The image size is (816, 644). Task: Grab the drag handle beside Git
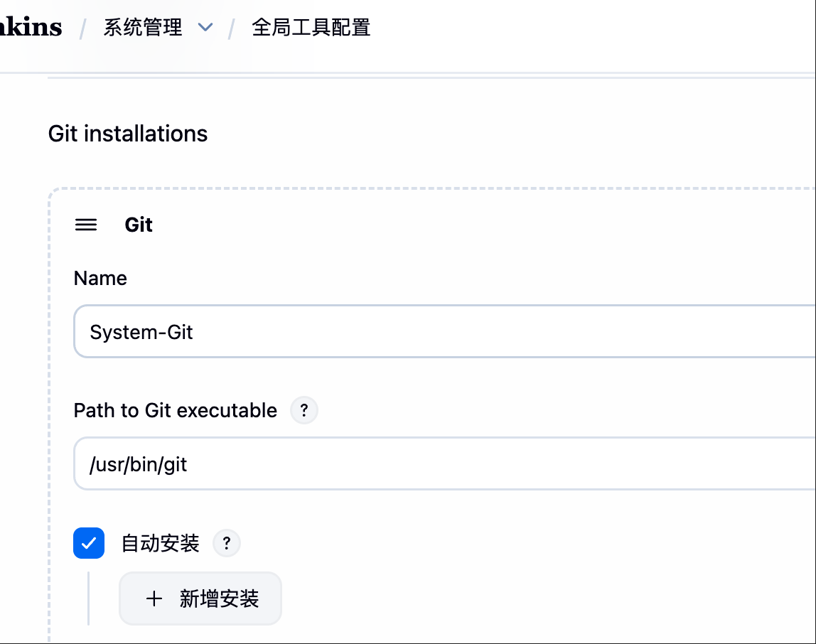tap(86, 225)
